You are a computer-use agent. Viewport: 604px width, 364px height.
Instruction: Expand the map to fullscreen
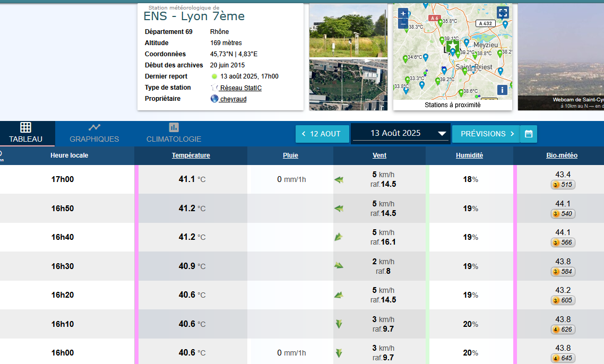point(502,12)
